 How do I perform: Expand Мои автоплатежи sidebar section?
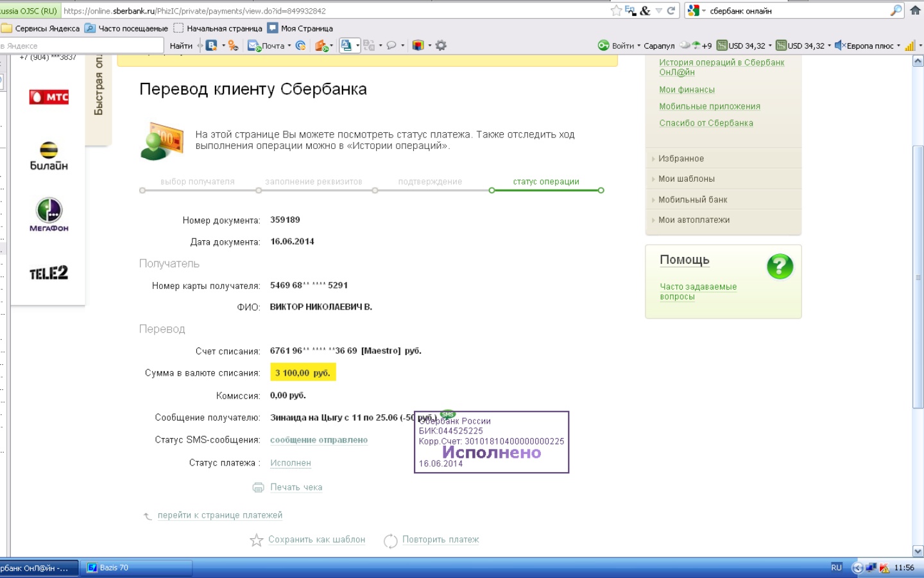pos(723,220)
